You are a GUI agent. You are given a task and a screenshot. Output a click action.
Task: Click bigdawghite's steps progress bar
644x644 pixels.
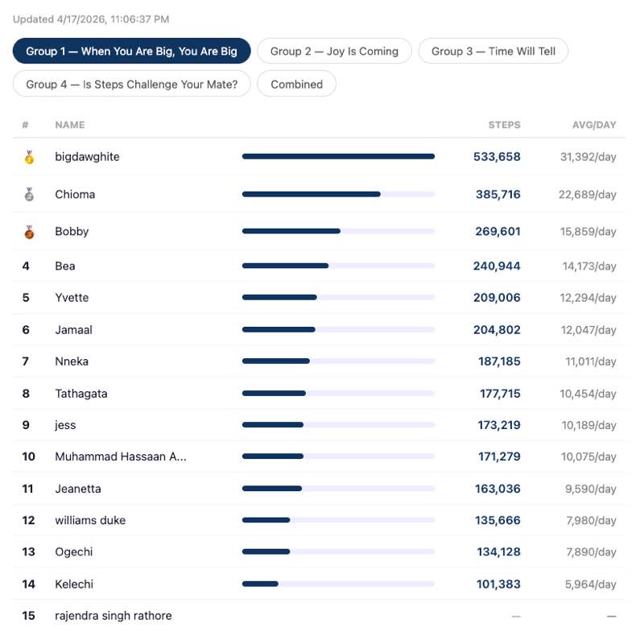point(338,157)
